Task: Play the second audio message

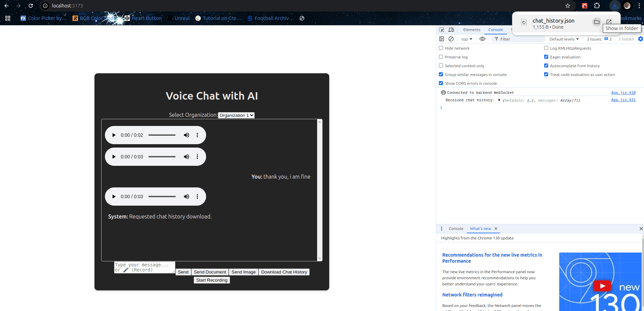Action: (x=114, y=156)
